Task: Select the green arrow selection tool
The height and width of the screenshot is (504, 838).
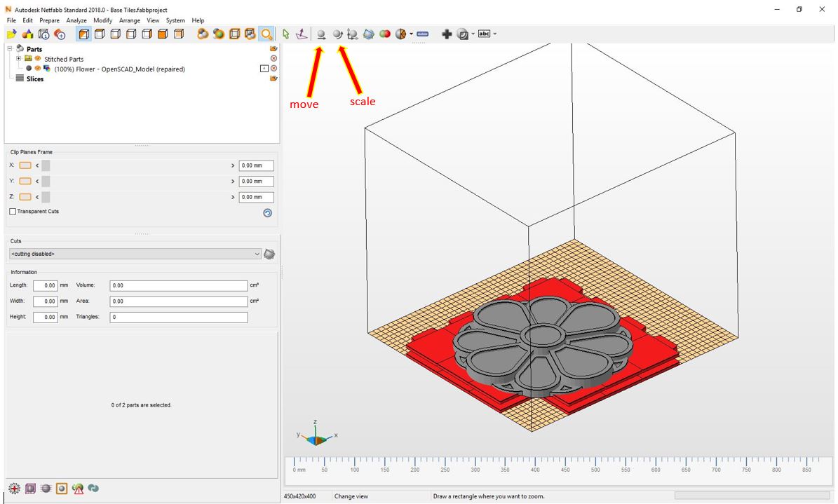Action: tap(286, 34)
